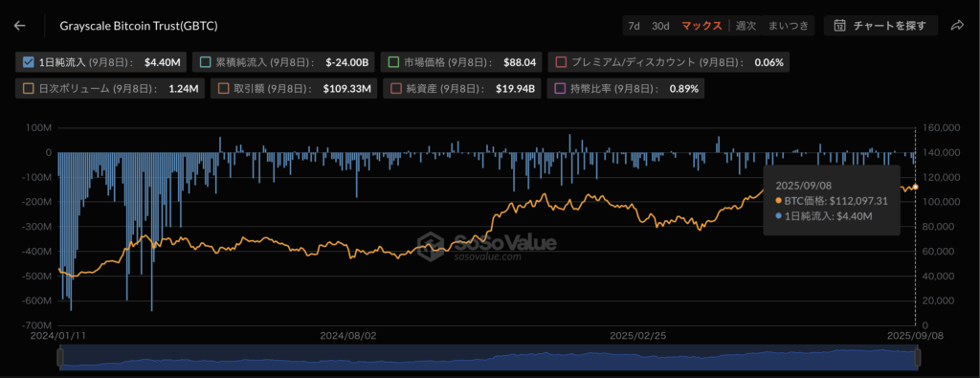Screen dimensions: 980x378
Task: Click tooltip BTC価格 $112,097.31 line
Action: 832,201
